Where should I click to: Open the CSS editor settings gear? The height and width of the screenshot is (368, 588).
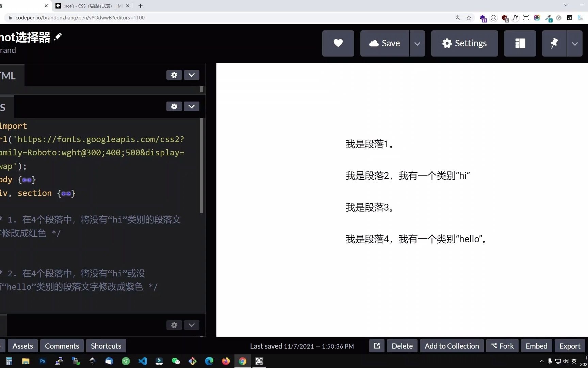(174, 106)
